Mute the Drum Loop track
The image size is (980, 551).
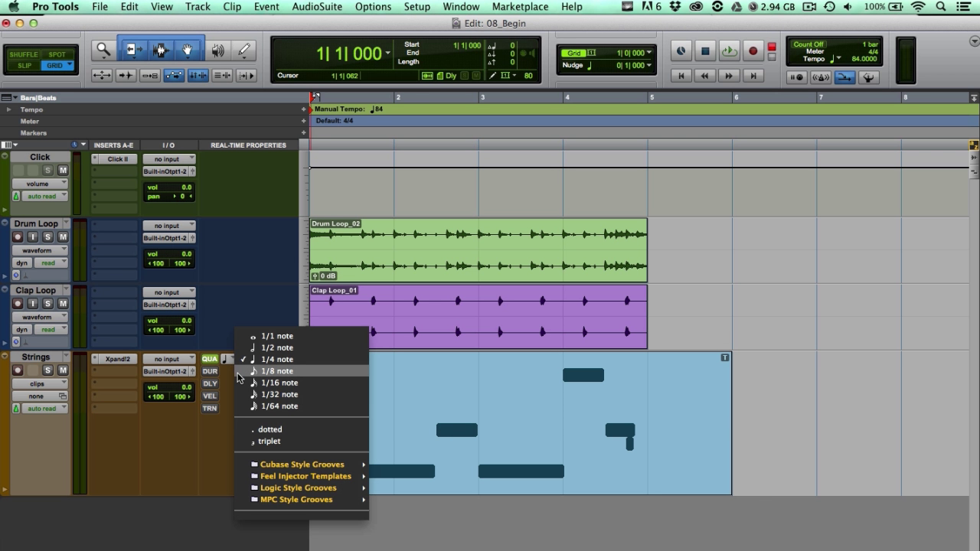pos(63,237)
